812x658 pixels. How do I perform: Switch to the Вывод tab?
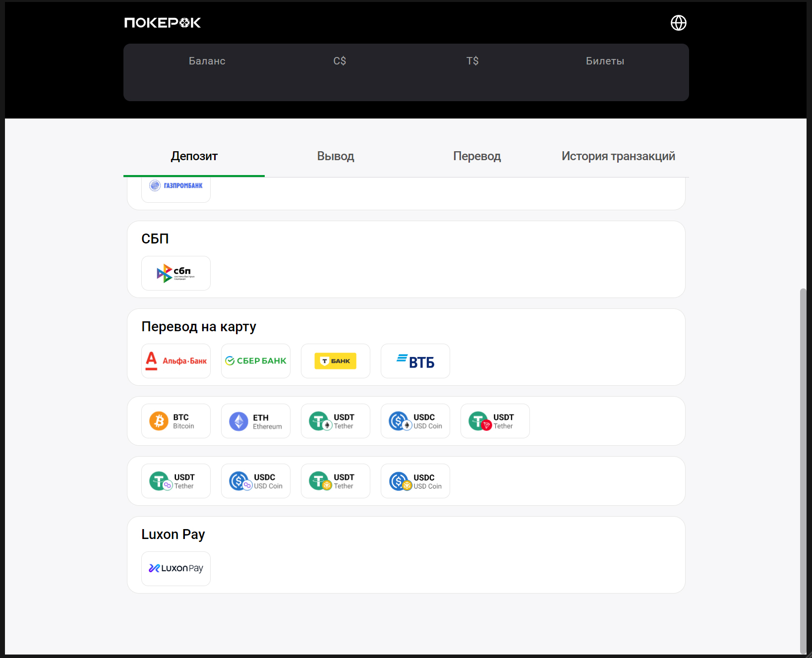pos(336,156)
